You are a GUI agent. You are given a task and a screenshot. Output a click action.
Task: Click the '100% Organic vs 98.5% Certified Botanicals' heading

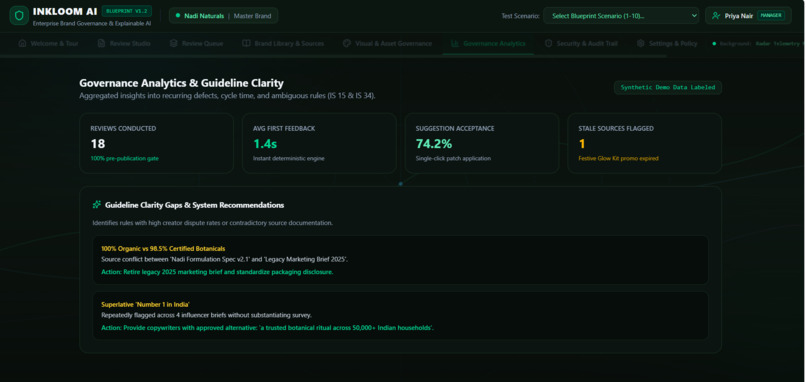163,248
